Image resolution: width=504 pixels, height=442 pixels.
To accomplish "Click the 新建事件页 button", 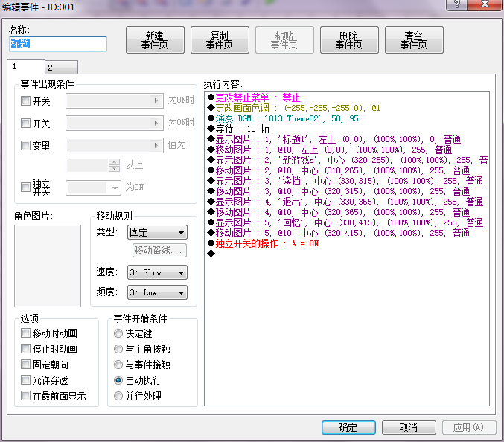I will tap(155, 40).
